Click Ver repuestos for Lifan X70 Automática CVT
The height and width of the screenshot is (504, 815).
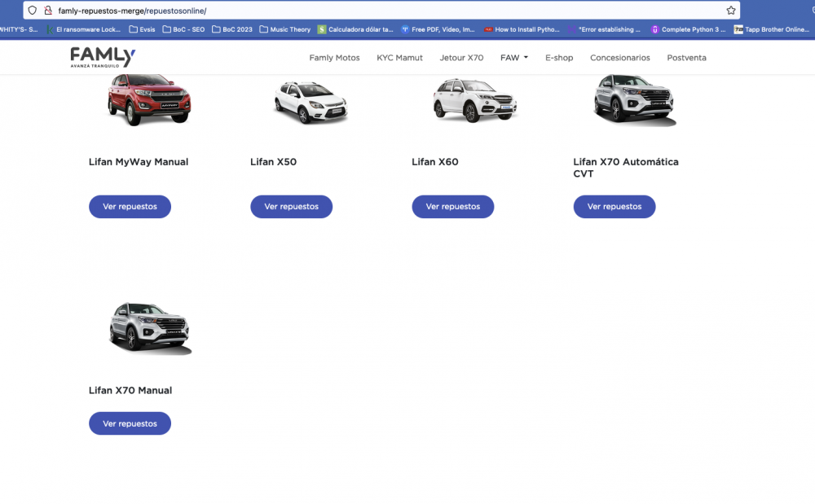click(x=615, y=207)
